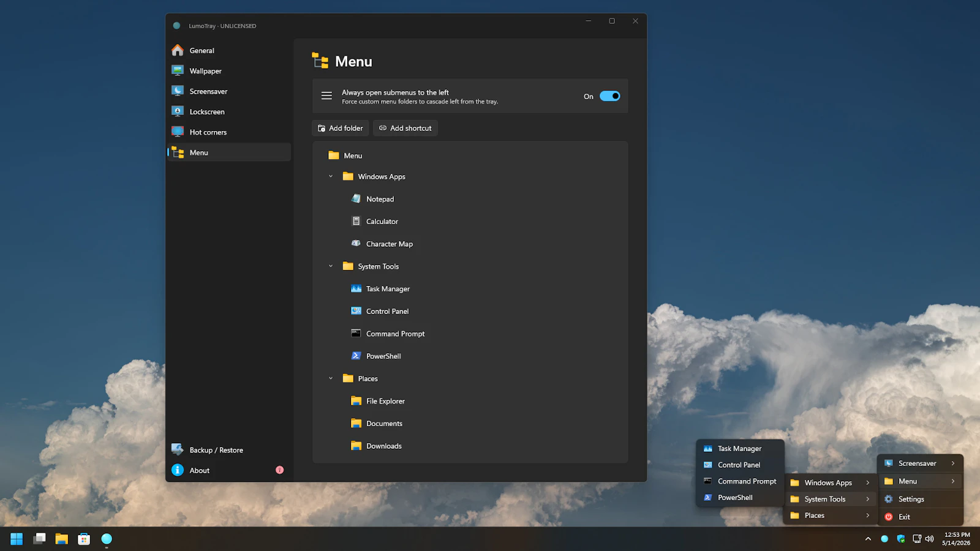Image resolution: width=980 pixels, height=551 pixels.
Task: Select the Command Prompt icon in the tree
Action: [x=356, y=333]
